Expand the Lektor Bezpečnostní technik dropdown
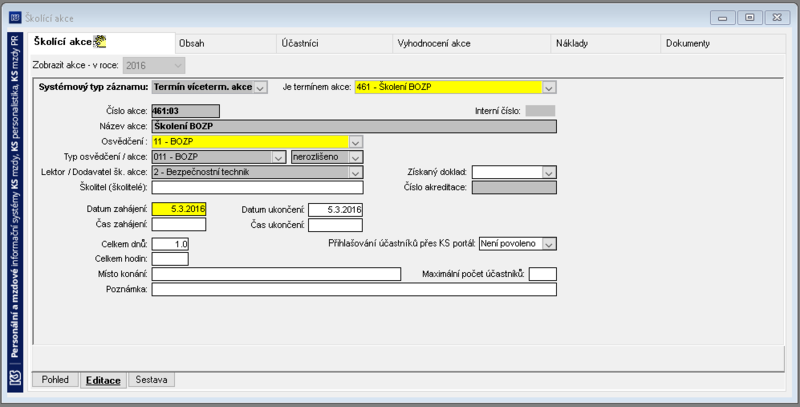 356,172
